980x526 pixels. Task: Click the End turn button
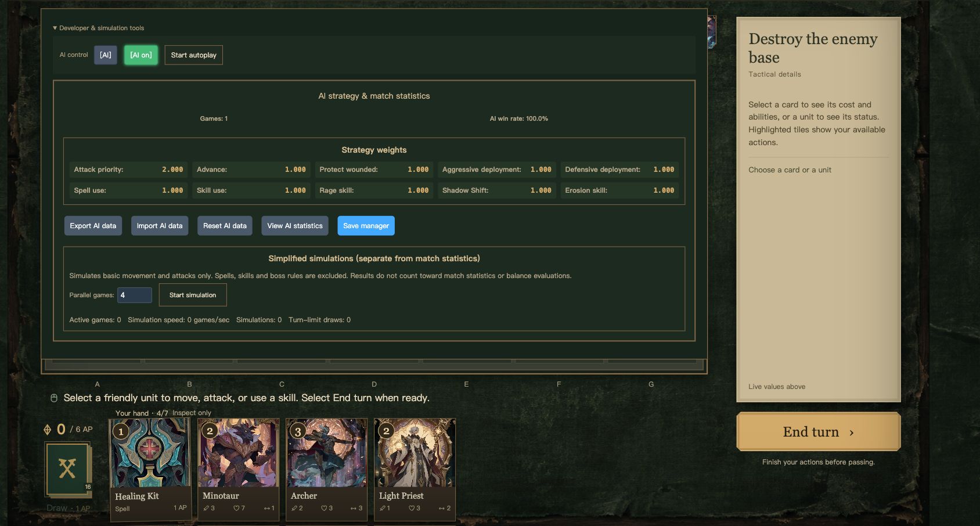818,432
